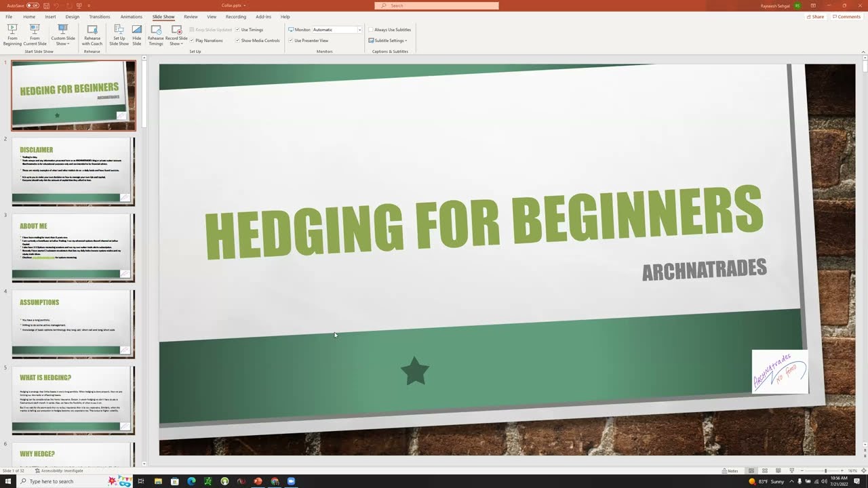Open the Zoom app from taskbar
The image size is (868, 488).
pos(291,481)
